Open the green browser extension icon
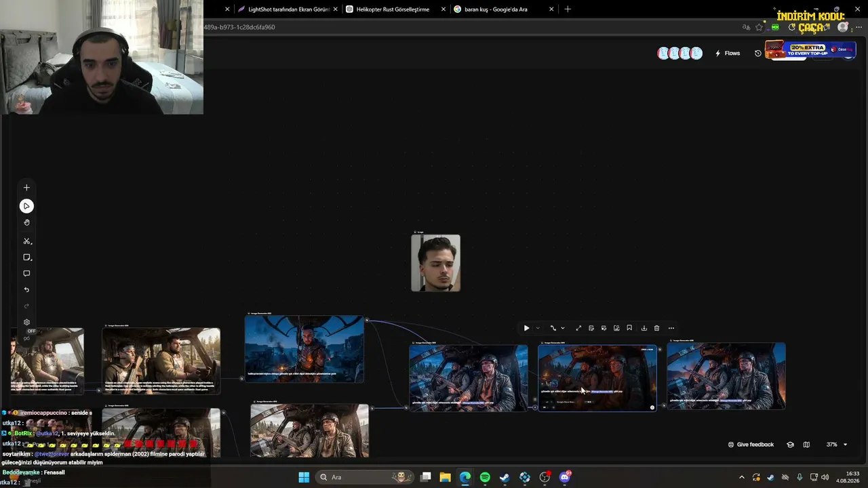 point(775,27)
